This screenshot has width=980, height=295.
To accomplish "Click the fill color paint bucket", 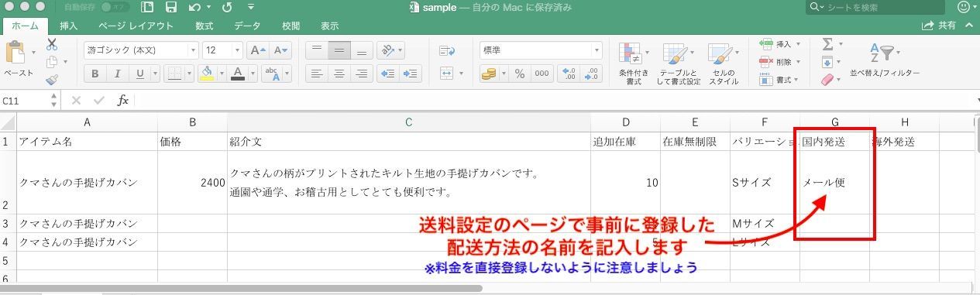I will pyautogui.click(x=206, y=74).
